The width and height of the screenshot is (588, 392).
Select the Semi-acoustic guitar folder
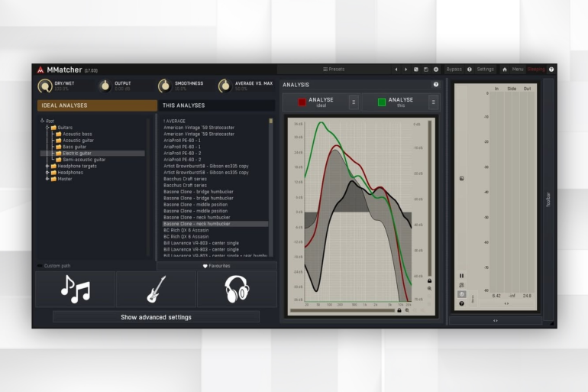84,160
